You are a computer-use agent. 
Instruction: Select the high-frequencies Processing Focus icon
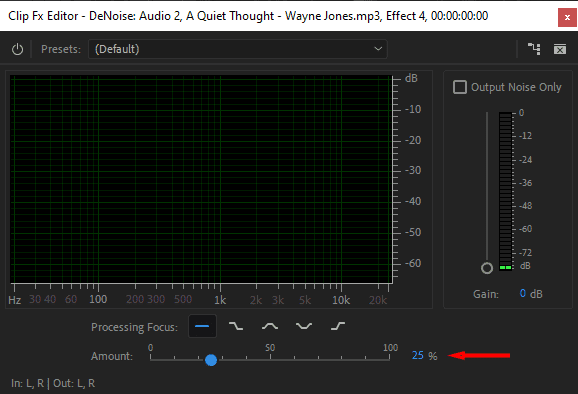pyautogui.click(x=338, y=326)
